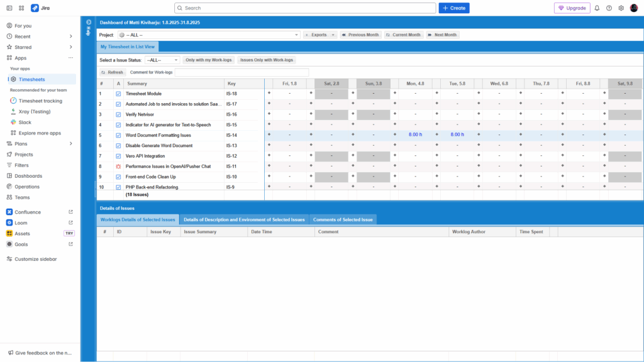Click the Create button
644x362 pixels.
454,8
